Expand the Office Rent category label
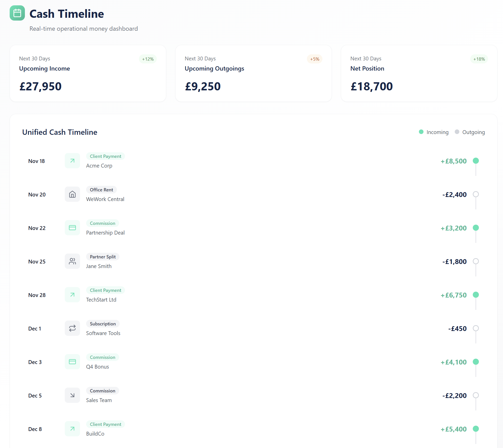 pyautogui.click(x=101, y=190)
